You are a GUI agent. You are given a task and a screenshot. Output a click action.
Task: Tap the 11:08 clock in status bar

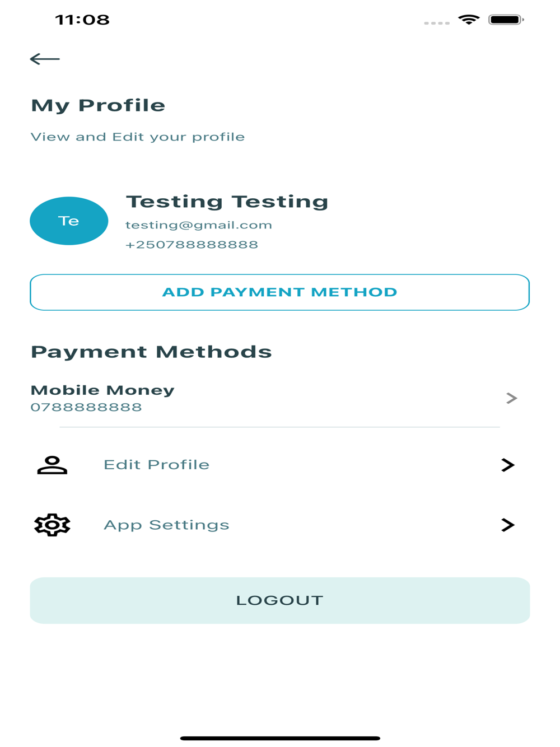tap(82, 20)
